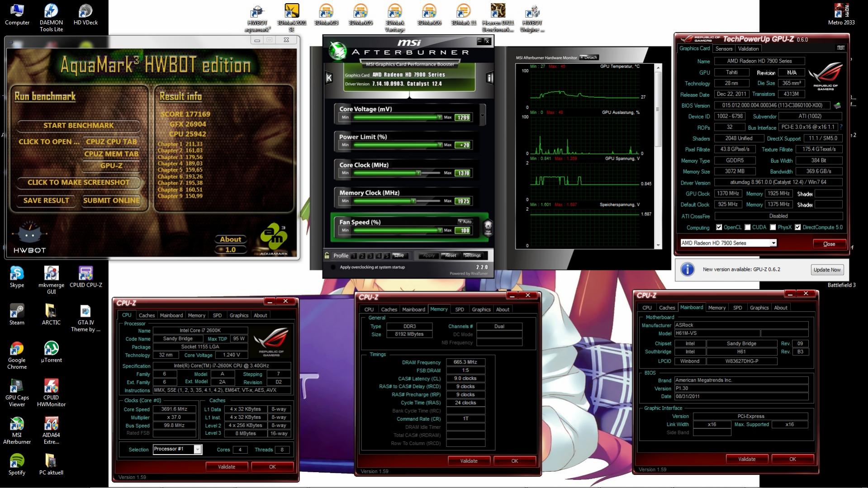The height and width of the screenshot is (488, 868).
Task: Click the Update Now button for GPU-Z
Action: [827, 270]
